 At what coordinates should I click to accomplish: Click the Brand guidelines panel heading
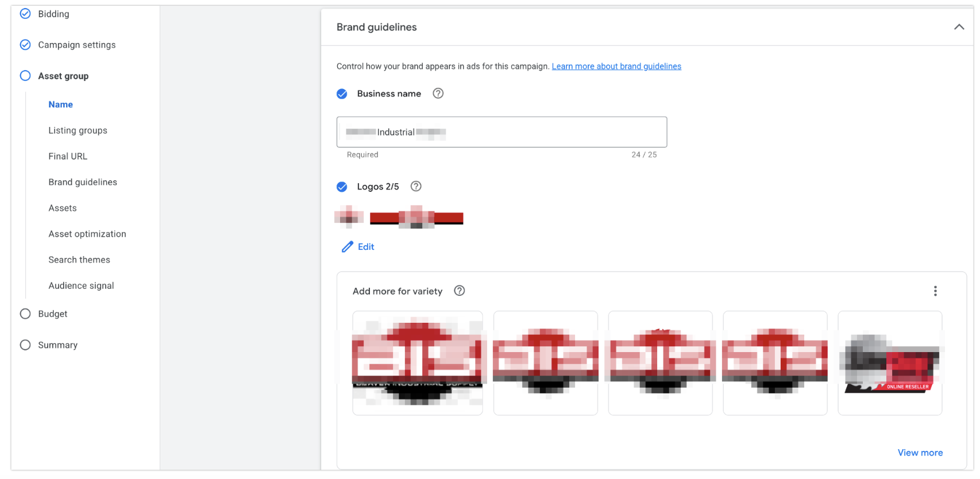click(x=376, y=27)
